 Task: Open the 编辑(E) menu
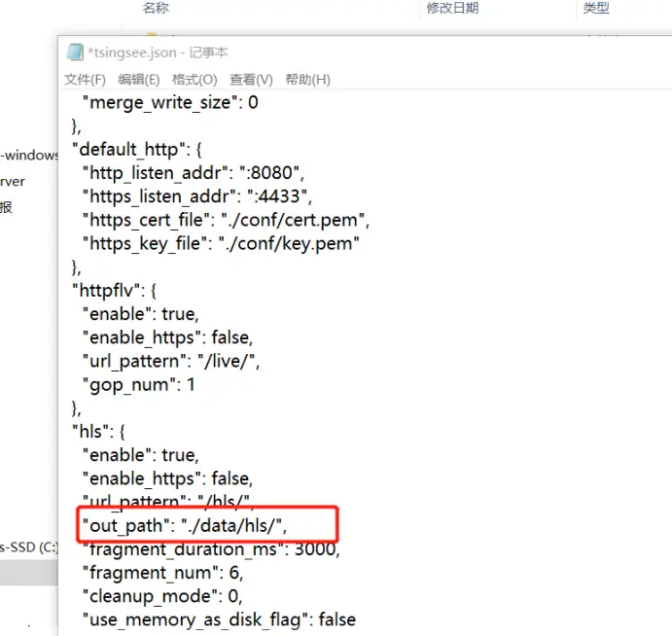pyautogui.click(x=139, y=80)
